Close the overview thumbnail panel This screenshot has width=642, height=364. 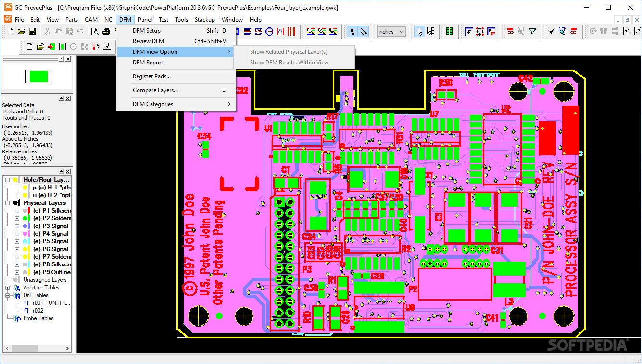click(68, 59)
